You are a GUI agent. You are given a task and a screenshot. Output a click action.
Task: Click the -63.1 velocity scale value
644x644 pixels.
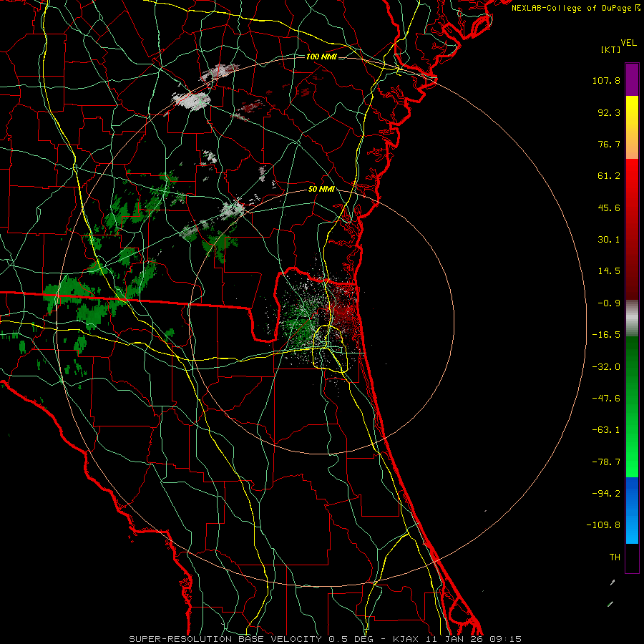pyautogui.click(x=606, y=430)
